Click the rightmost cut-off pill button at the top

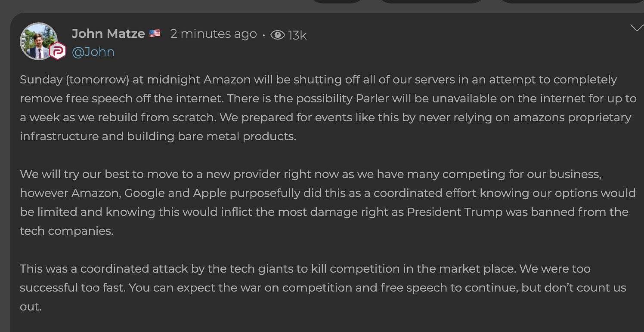[x=571, y=1]
